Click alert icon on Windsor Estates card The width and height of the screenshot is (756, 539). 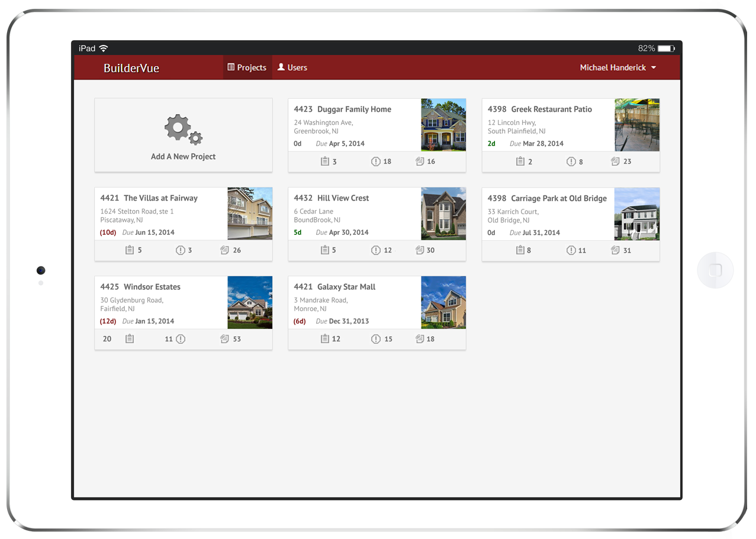[x=181, y=338]
